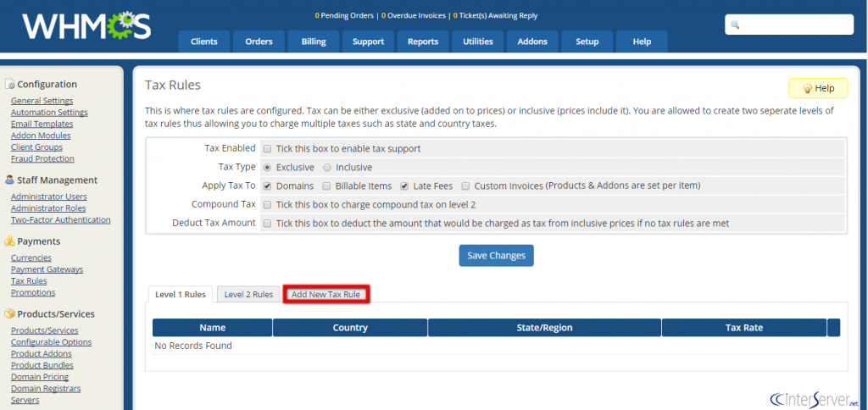Open the Orders menu
The height and width of the screenshot is (410, 868).
259,42
